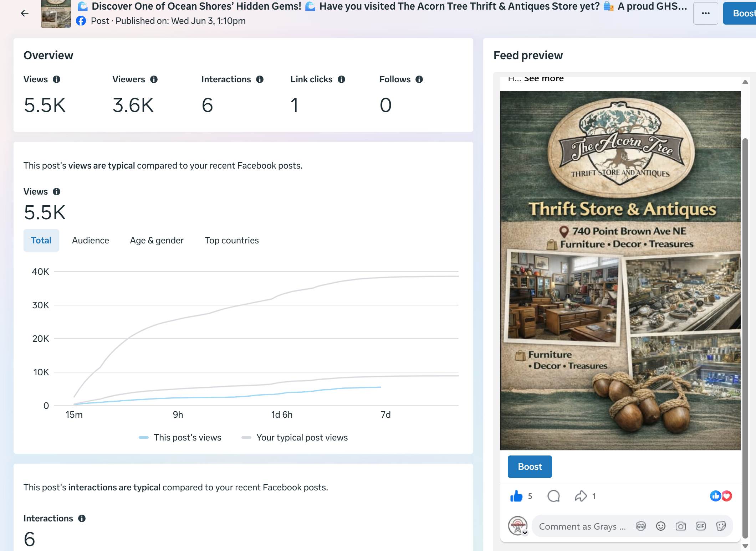
Task: Click the Facebook logo beside Post label
Action: [81, 21]
